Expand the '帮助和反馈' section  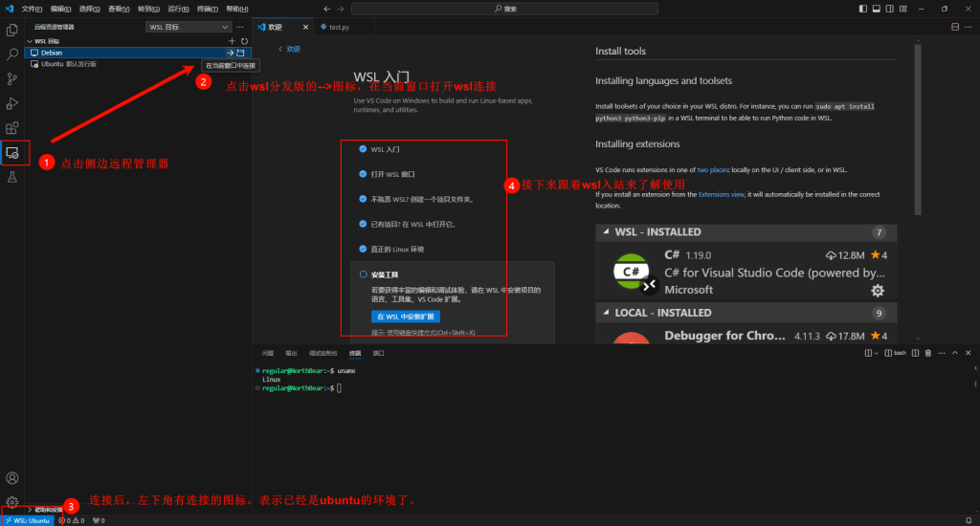point(29,510)
